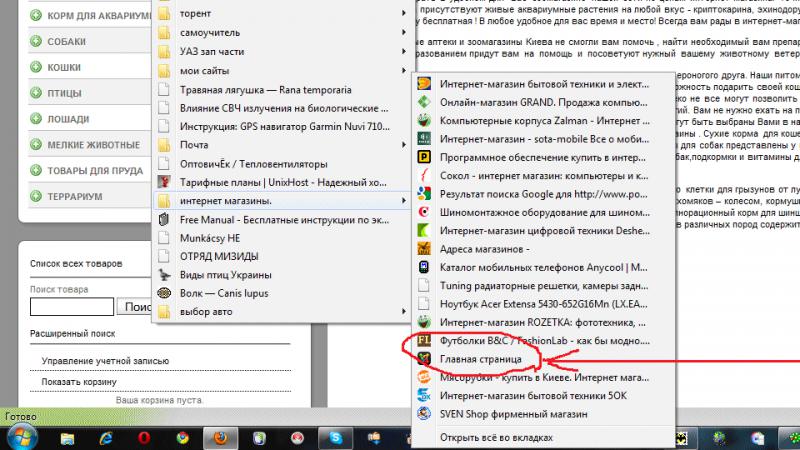Viewport: 800px width, 450px height.
Task: Open the Главная страница bookmark
Action: pos(480,357)
